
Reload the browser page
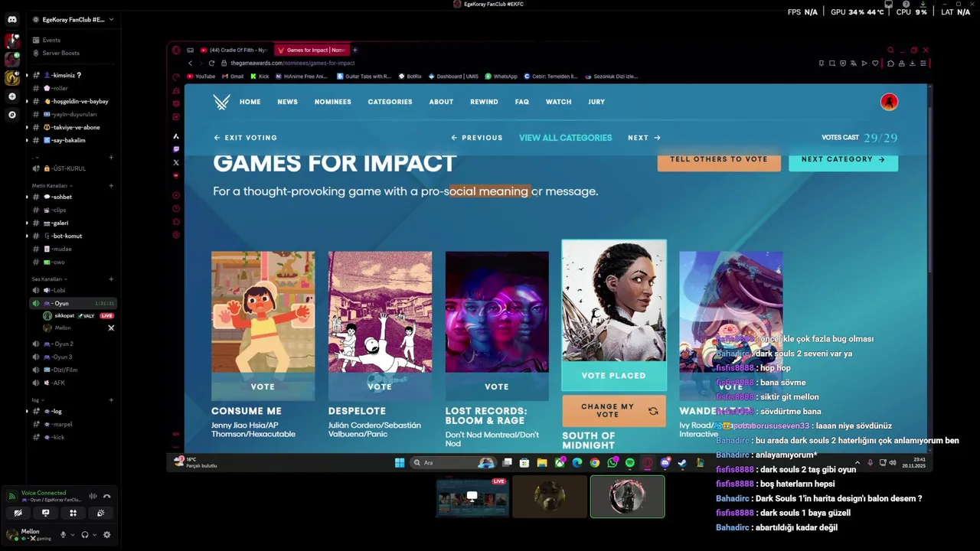click(x=211, y=63)
